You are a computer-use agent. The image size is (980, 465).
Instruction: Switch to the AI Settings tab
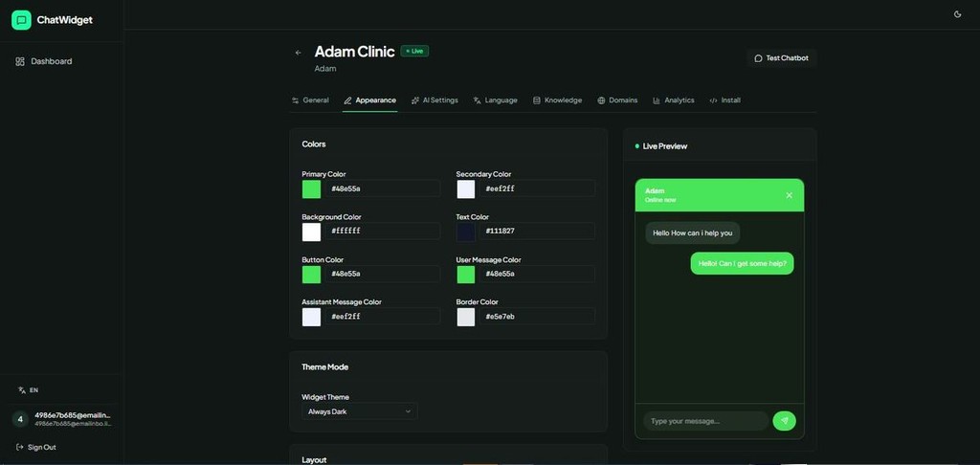pyautogui.click(x=434, y=100)
